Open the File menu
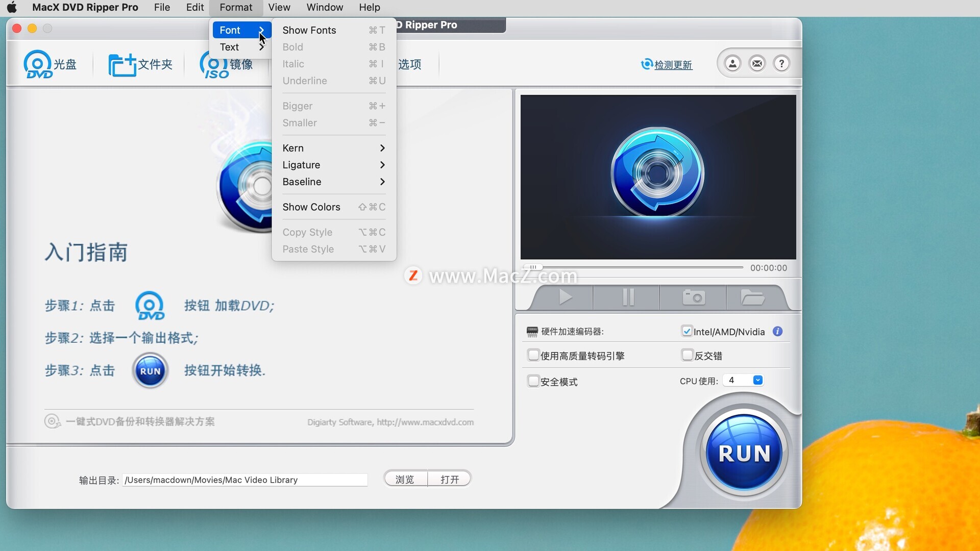The width and height of the screenshot is (980, 551). 162,7
